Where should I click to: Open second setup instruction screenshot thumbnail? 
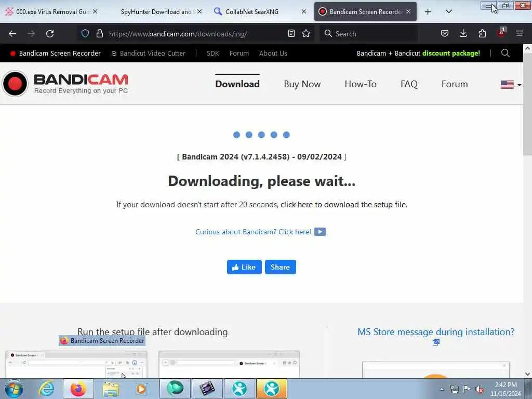(x=229, y=364)
